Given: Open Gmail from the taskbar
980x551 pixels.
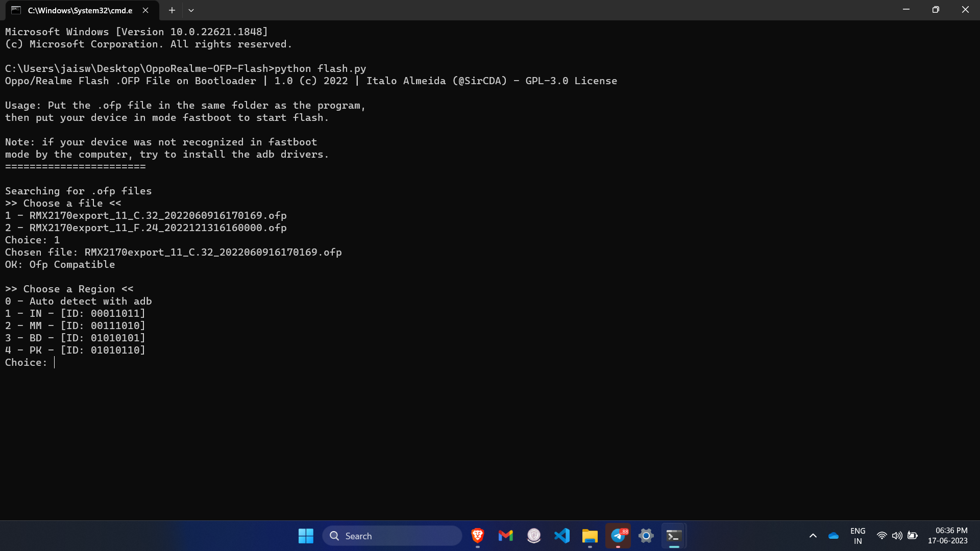Looking at the screenshot, I should tap(505, 536).
